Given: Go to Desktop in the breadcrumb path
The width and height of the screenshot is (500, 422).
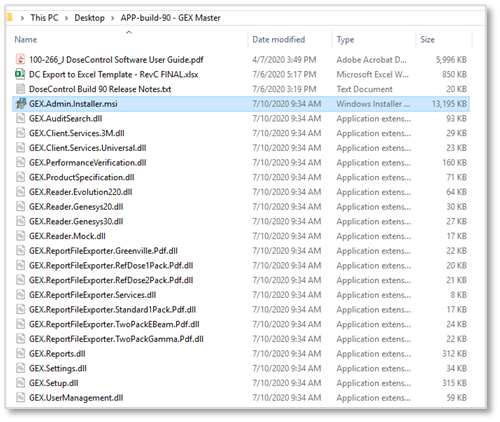Looking at the screenshot, I should click(x=89, y=18).
